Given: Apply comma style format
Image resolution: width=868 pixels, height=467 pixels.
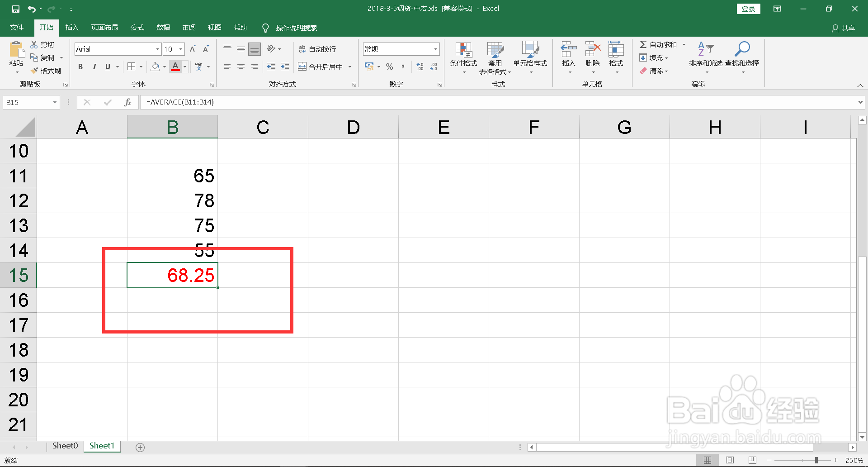Looking at the screenshot, I should (x=403, y=67).
